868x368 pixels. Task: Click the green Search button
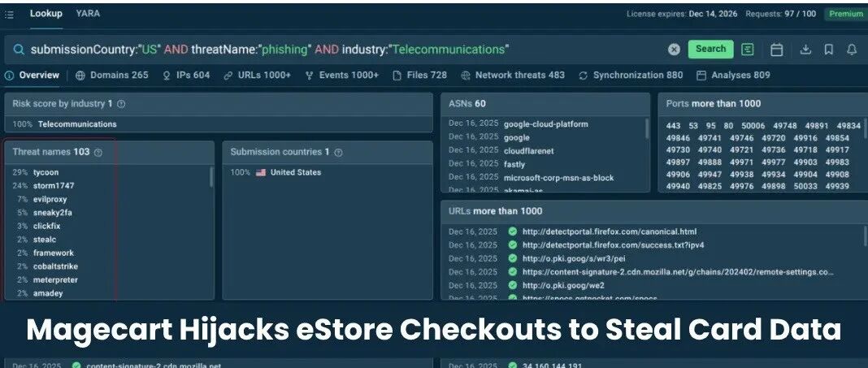click(x=711, y=49)
